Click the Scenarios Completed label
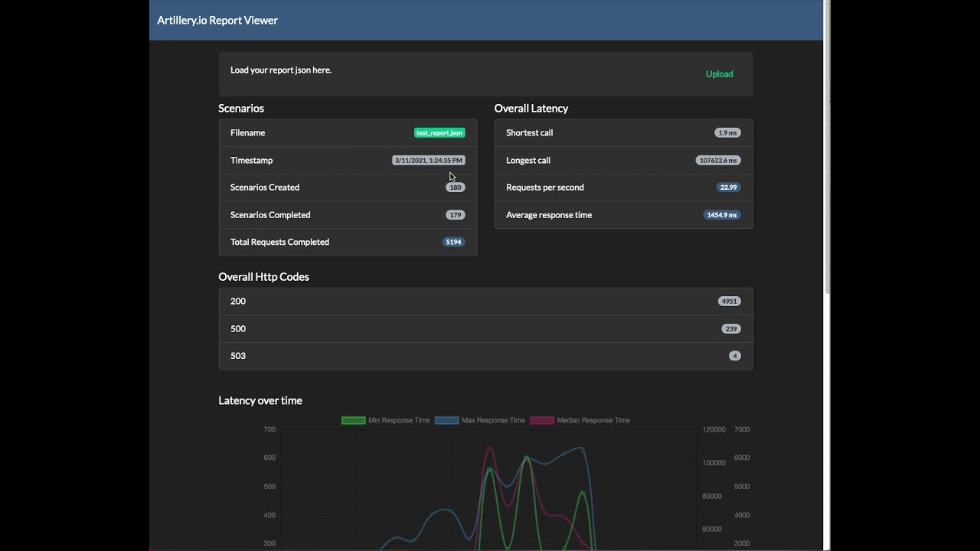 pos(270,215)
